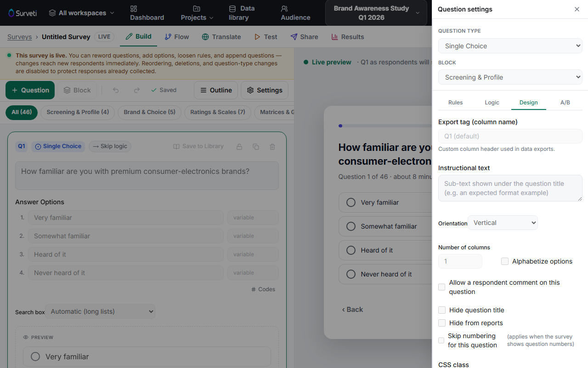Click the Number of columns field
Image resolution: width=588 pixels, height=368 pixels.
pyautogui.click(x=460, y=261)
